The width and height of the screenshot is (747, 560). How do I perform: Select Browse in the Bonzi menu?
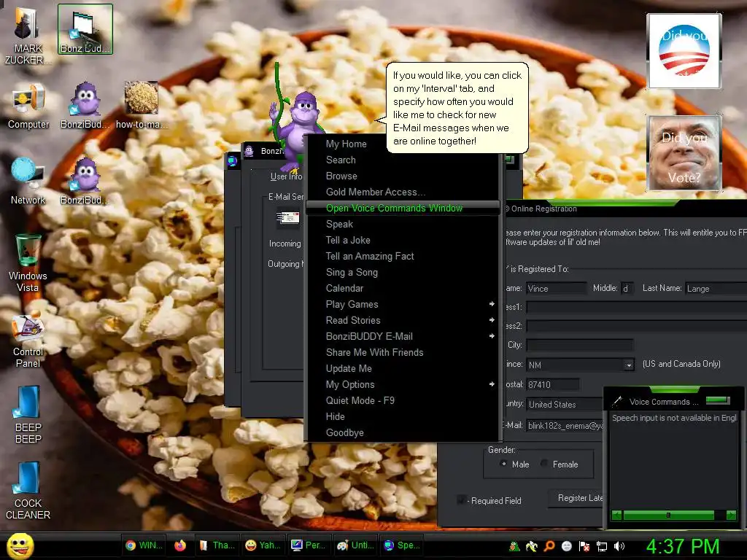[402, 176]
